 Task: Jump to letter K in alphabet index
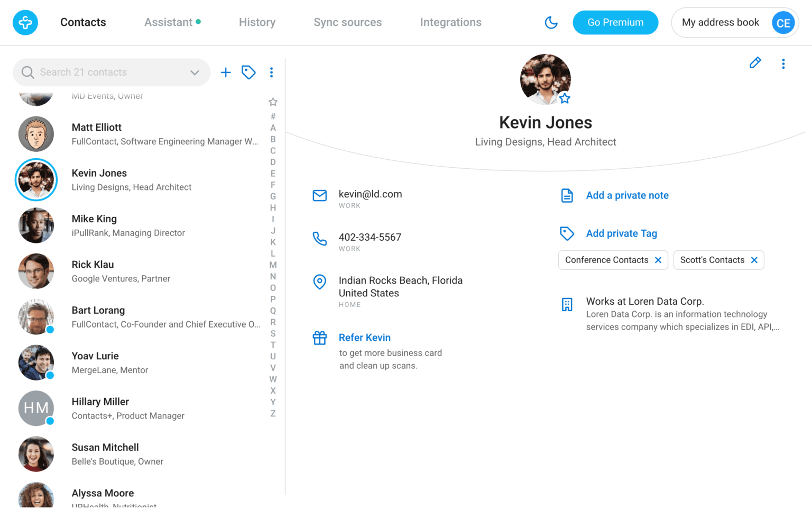tap(273, 242)
